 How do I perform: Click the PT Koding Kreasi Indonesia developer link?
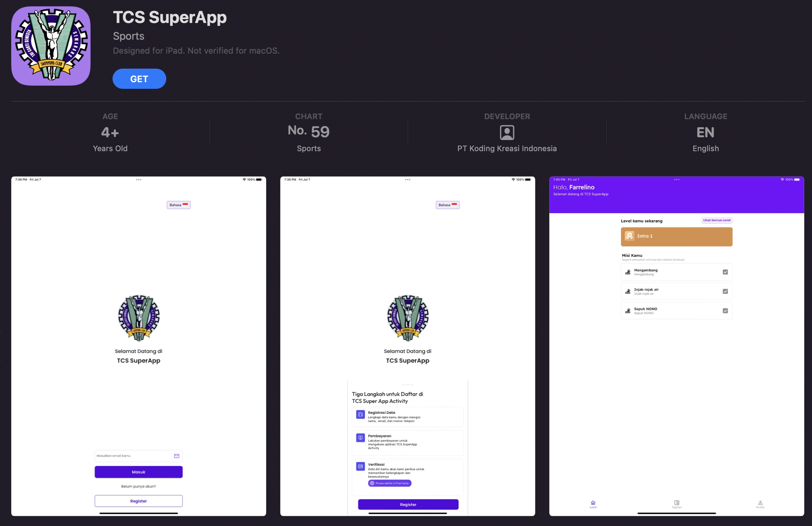point(507,148)
